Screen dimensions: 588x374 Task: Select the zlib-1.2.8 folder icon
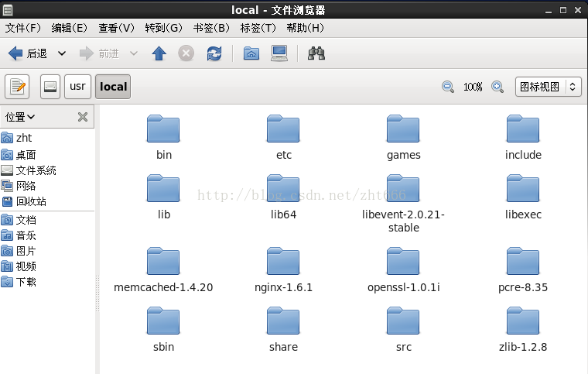click(523, 321)
